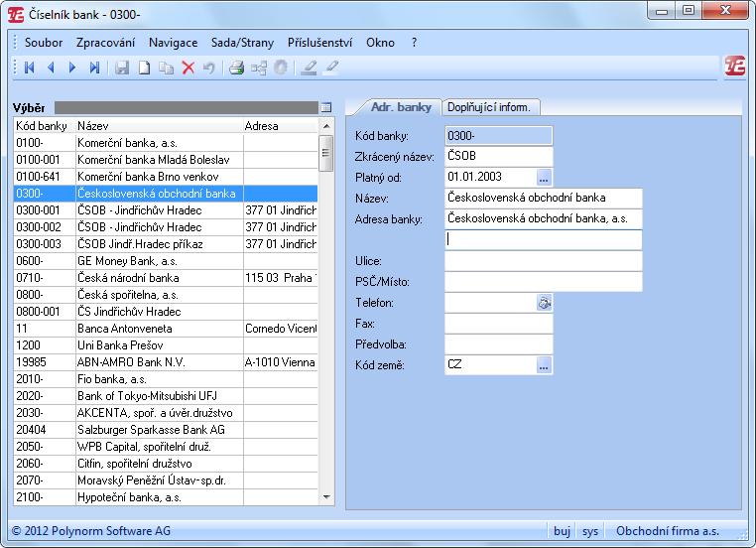Screen dimensions: 756x548
Task: Click the pencil with light underline icon
Action: (331, 67)
